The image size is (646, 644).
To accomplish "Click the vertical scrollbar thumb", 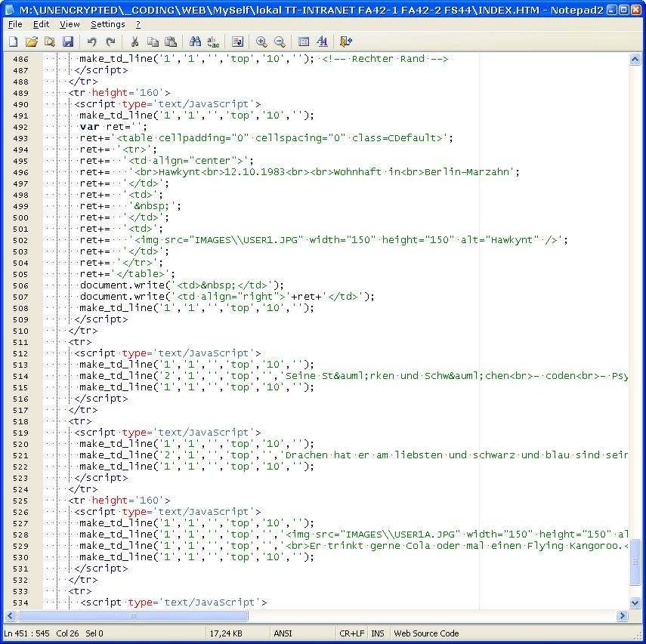I will (x=635, y=562).
